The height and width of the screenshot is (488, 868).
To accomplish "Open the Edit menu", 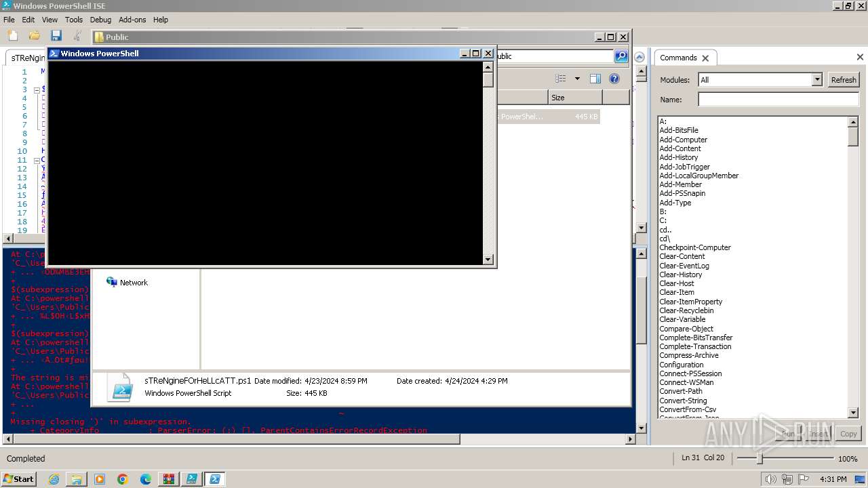I will pyautogui.click(x=28, y=20).
